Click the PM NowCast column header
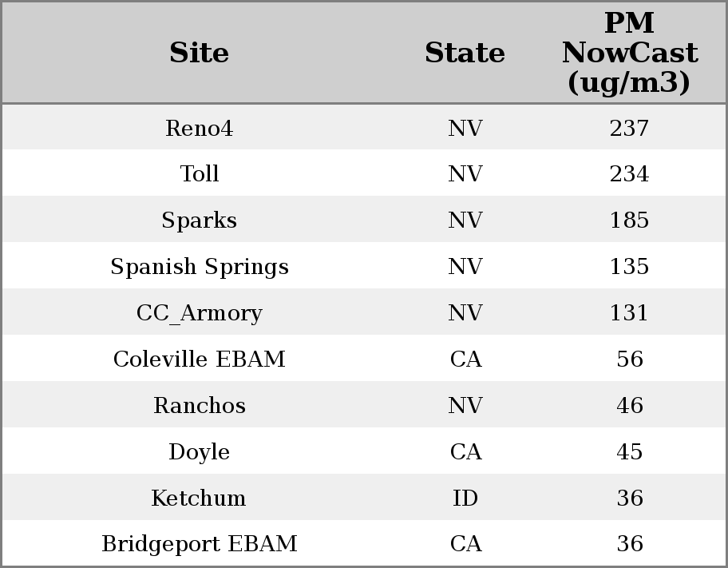 pyautogui.click(x=629, y=54)
